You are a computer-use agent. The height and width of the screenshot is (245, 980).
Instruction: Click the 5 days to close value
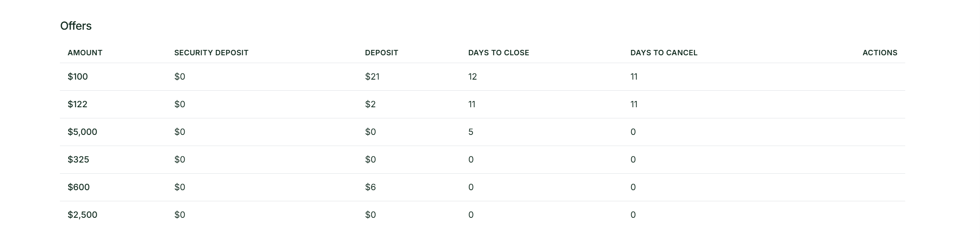click(x=471, y=132)
